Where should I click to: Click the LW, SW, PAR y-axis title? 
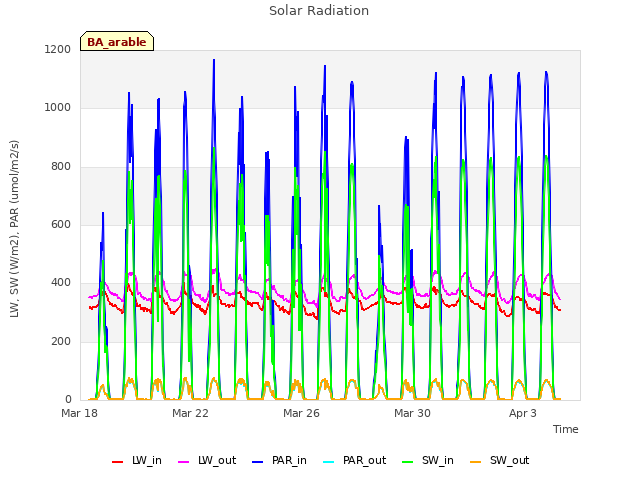14,229
